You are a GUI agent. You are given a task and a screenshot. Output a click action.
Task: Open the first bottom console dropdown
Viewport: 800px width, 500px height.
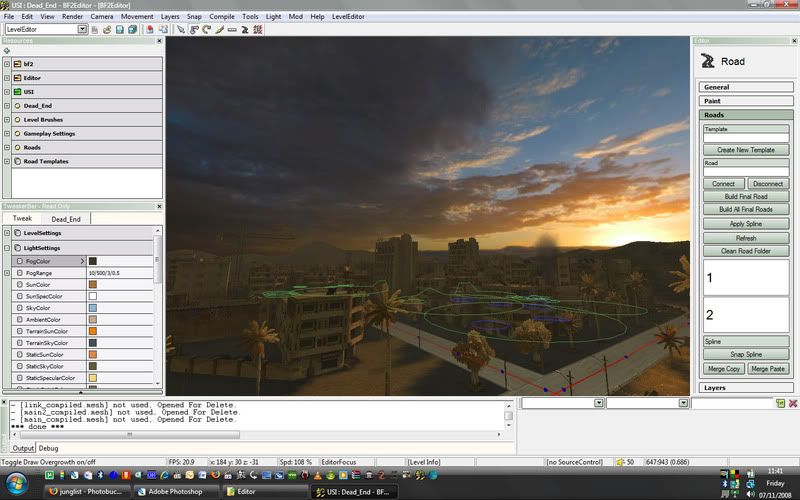(598, 403)
